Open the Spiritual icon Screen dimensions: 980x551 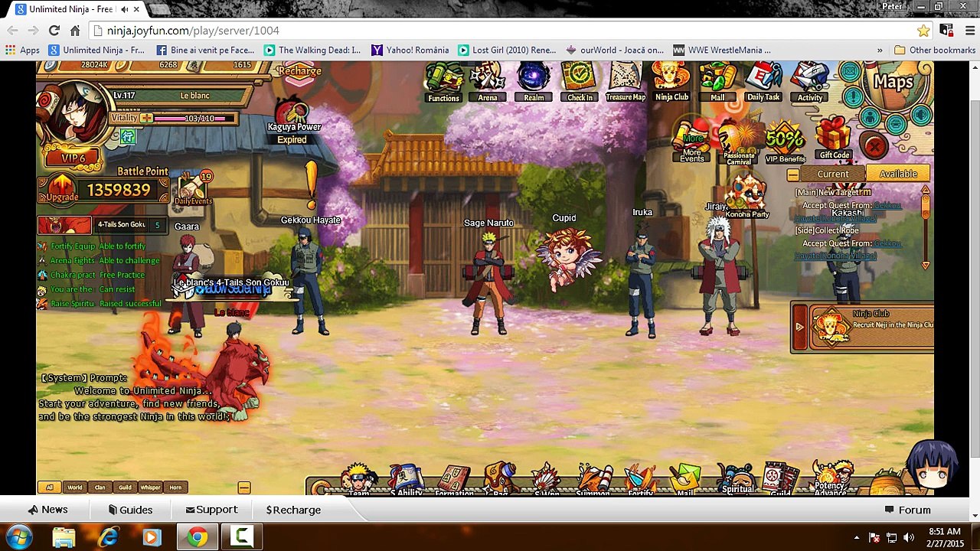pyautogui.click(x=737, y=480)
